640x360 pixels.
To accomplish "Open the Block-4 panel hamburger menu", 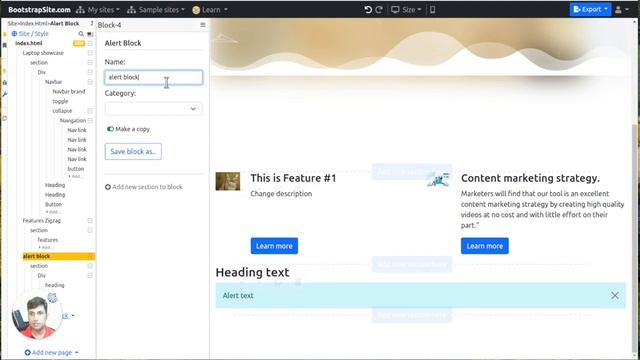I will (x=203, y=25).
